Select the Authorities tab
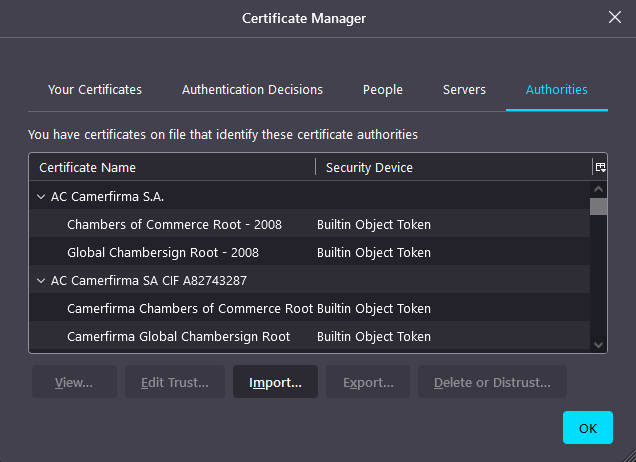Image resolution: width=636 pixels, height=462 pixels. [556, 90]
